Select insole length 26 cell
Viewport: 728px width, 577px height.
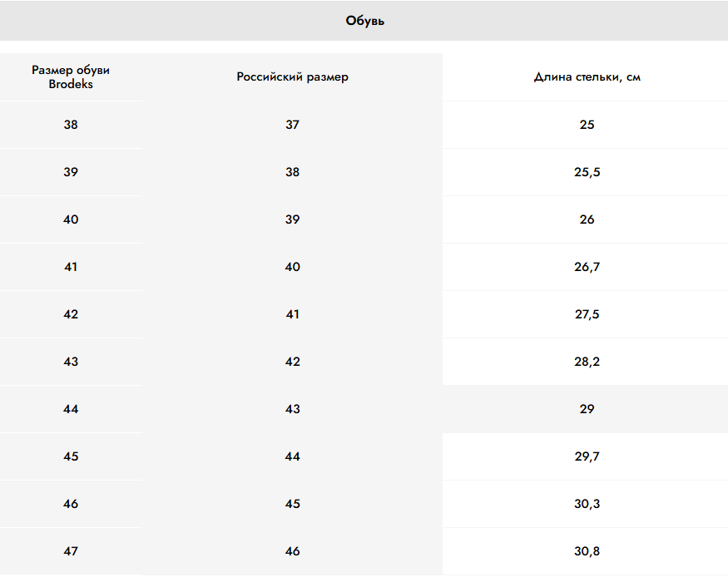(587, 219)
